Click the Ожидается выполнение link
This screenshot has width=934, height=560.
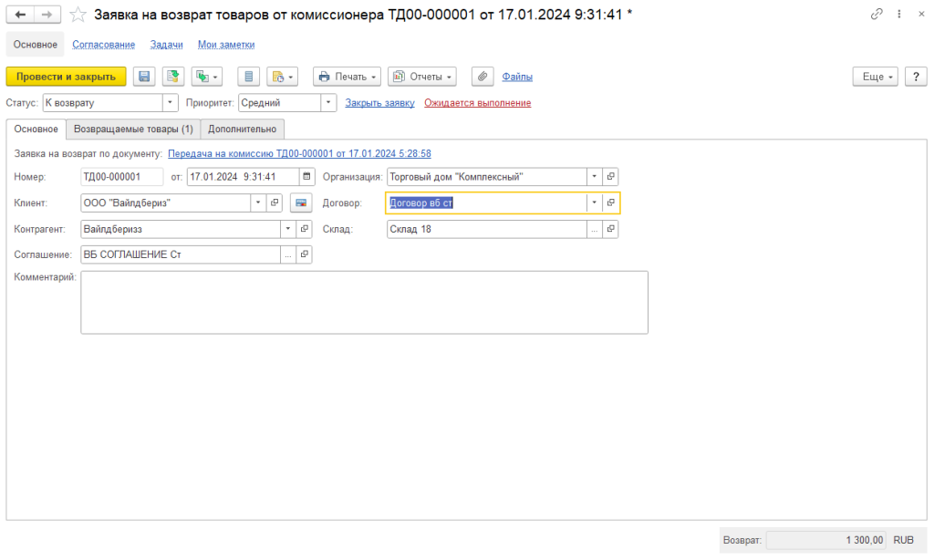coord(478,102)
